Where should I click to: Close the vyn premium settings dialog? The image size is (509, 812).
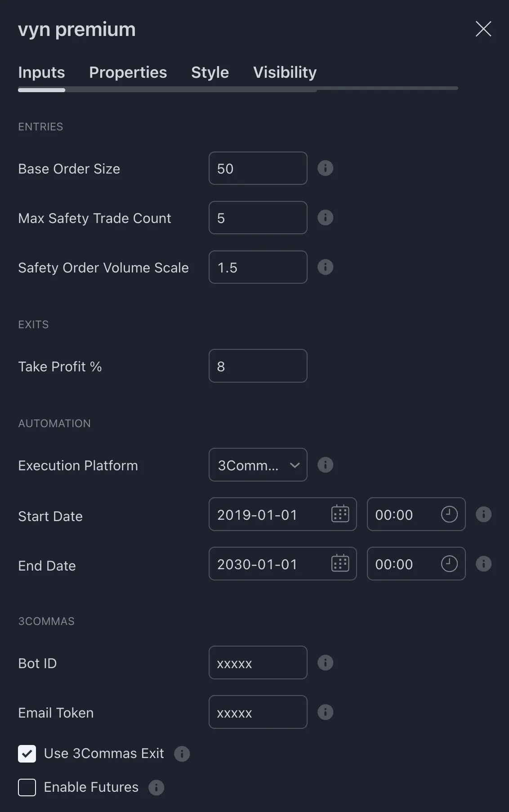tap(483, 28)
